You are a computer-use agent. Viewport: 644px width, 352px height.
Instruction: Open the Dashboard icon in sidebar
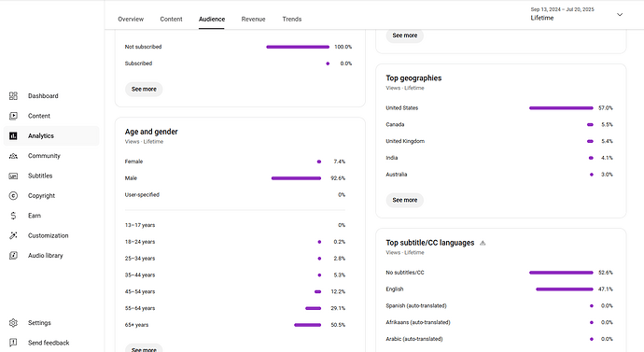coord(13,95)
